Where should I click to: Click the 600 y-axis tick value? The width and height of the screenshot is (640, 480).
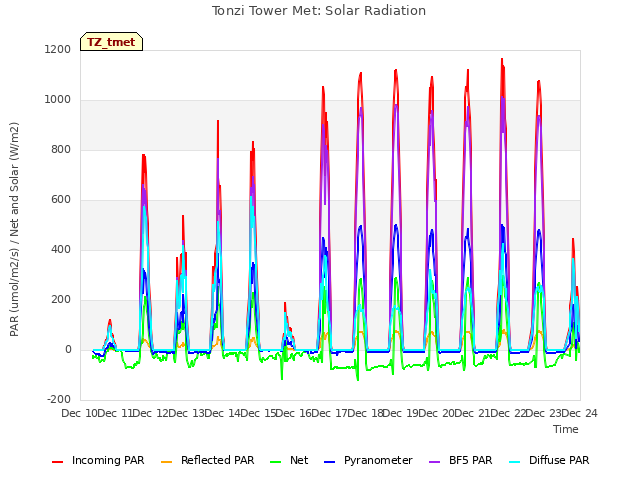tap(61, 200)
